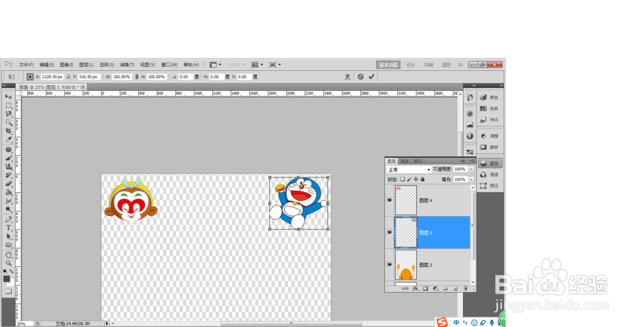Image resolution: width=644 pixels, height=327 pixels.
Task: Toggle lock image pixels brush icon
Action: [x=409, y=179]
